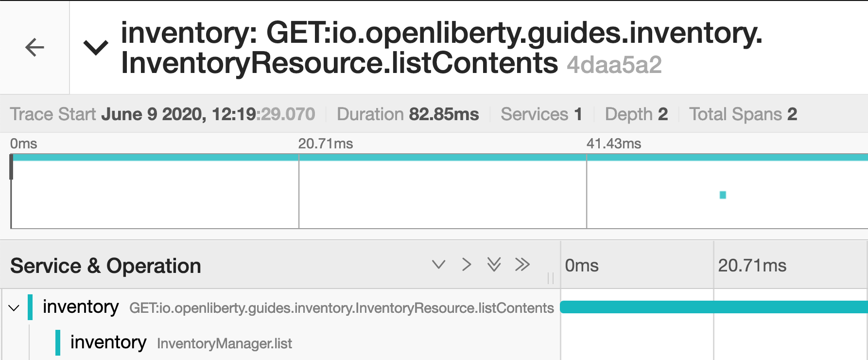The height and width of the screenshot is (360, 868).
Task: Click the Duration 82.85ms summary item
Action: [x=408, y=114]
